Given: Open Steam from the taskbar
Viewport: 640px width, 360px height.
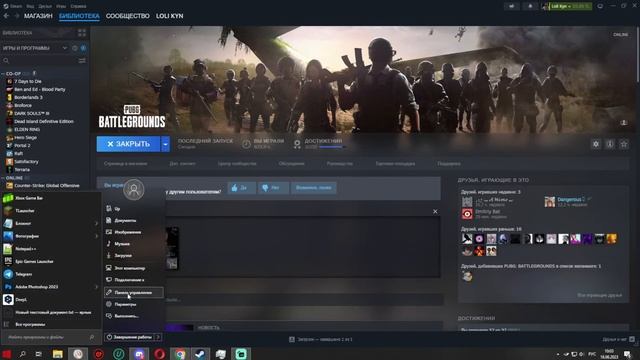Looking at the screenshot, I should click(200, 353).
